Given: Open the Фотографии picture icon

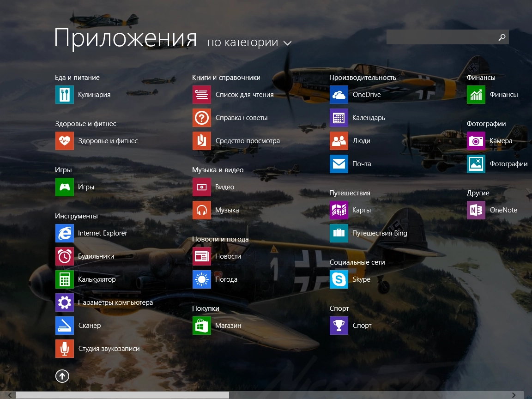Looking at the screenshot, I should (x=476, y=164).
